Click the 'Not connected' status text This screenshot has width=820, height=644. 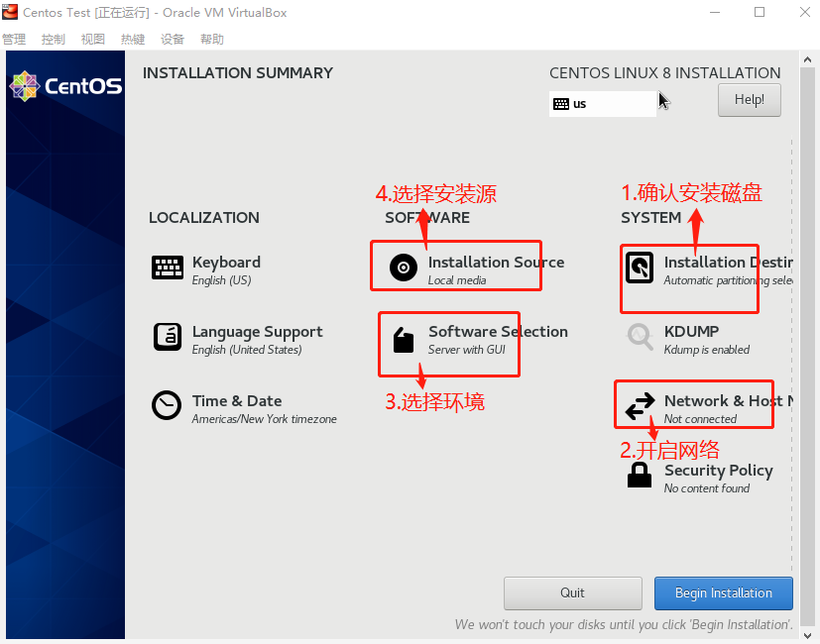pyautogui.click(x=700, y=419)
